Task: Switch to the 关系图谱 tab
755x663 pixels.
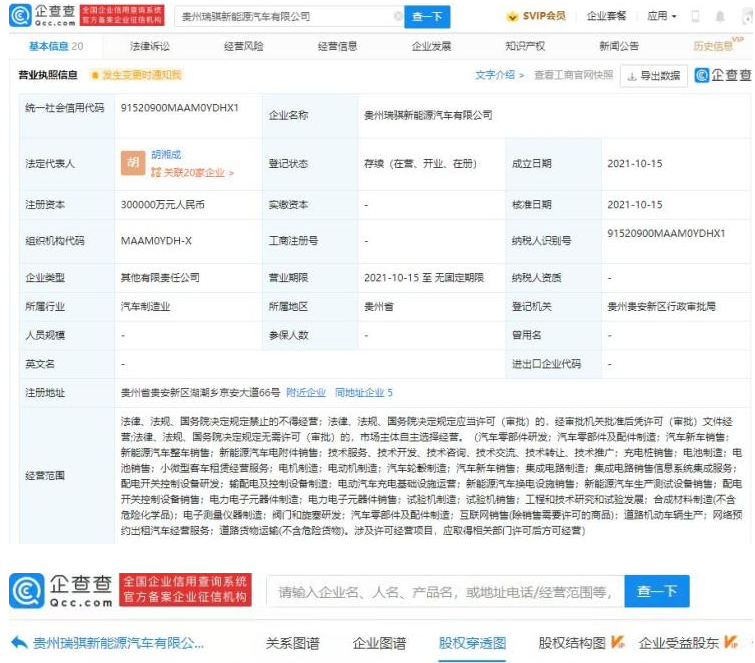Action: tap(293, 643)
